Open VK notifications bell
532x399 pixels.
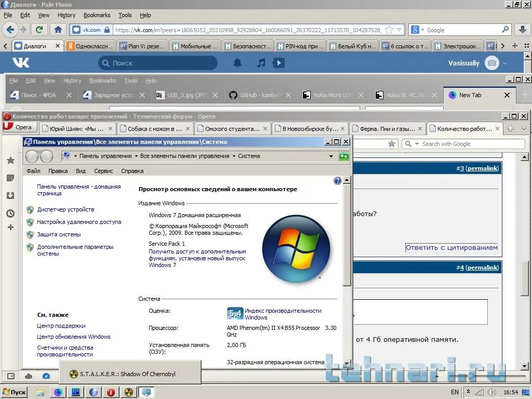click(x=237, y=63)
